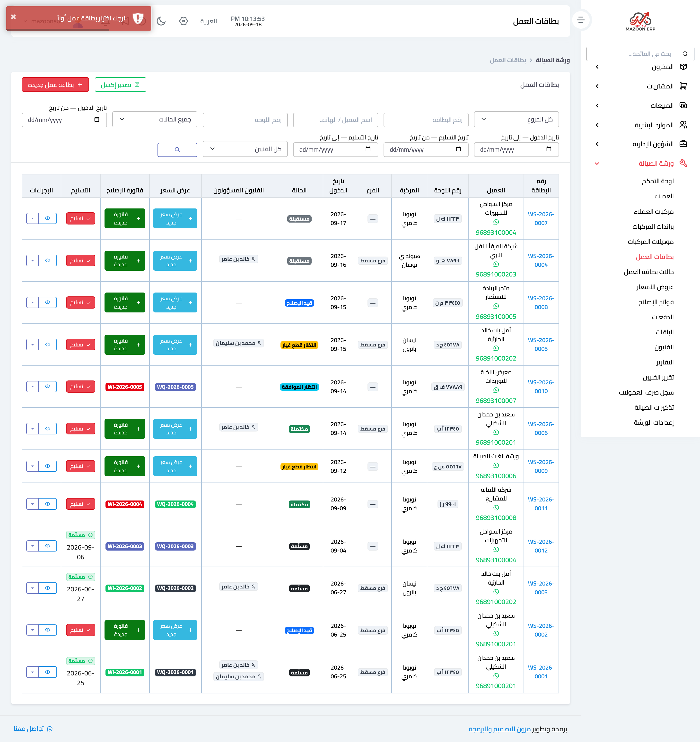700x742 pixels.
Task: Collapse the ورشة الصيانة menu chevron
Action: coord(597,164)
